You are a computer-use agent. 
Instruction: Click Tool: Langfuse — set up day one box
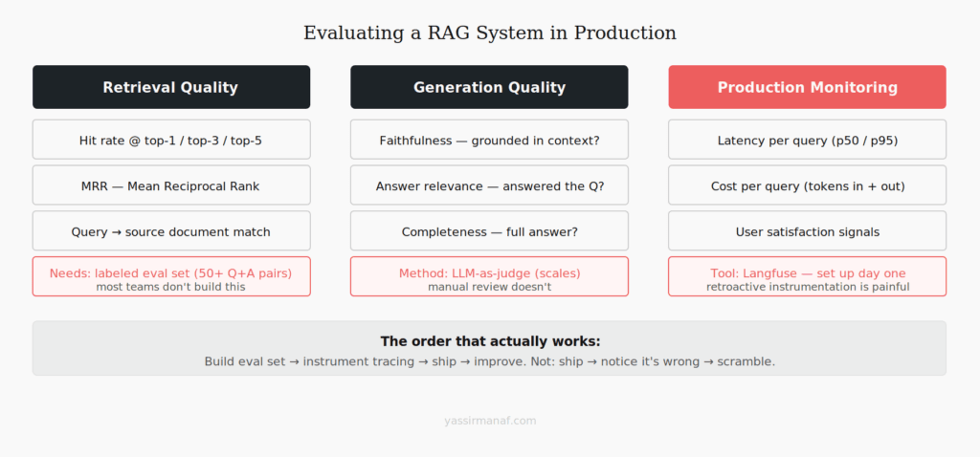point(808,276)
